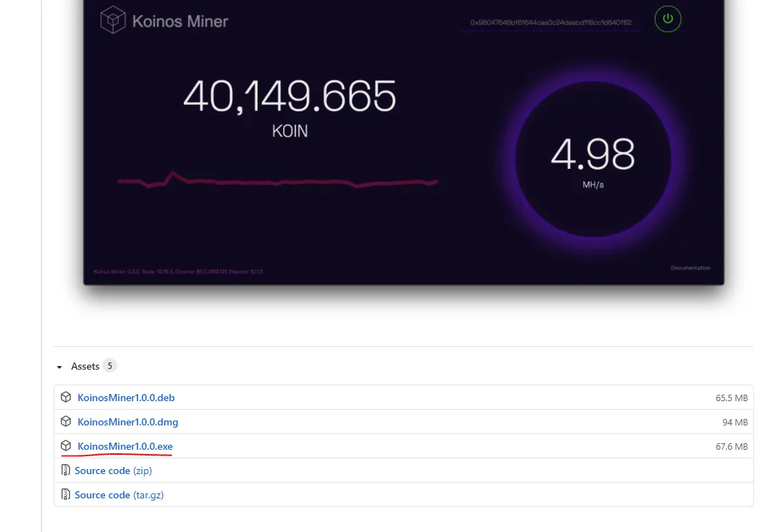
Task: Click the 4.98 MH/s hashrate gauge
Action: pos(593,159)
